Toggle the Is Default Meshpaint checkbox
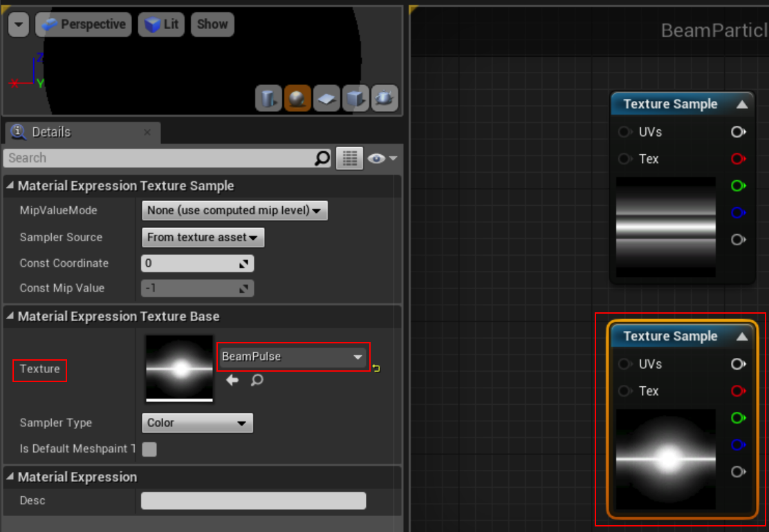The image size is (769, 532). click(x=149, y=449)
